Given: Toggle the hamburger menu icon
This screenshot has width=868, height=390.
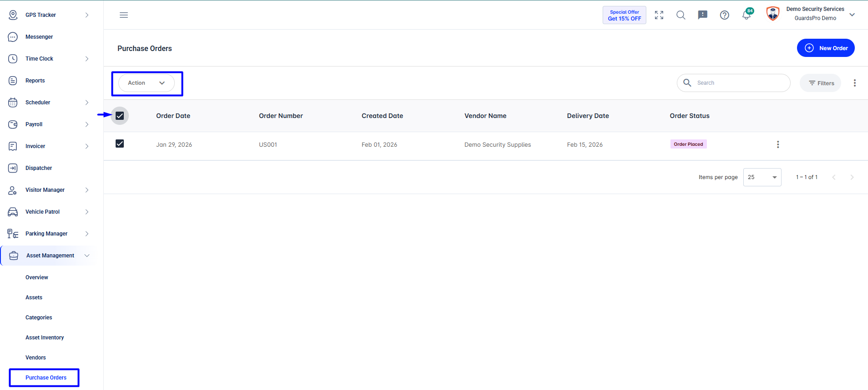Looking at the screenshot, I should 124,15.
